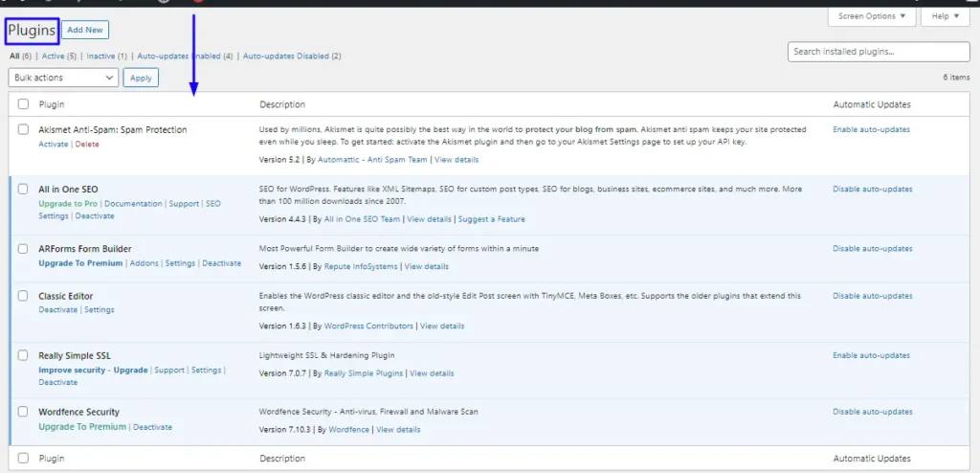
Task: View details of Wordfence Security
Action: pyautogui.click(x=398, y=430)
